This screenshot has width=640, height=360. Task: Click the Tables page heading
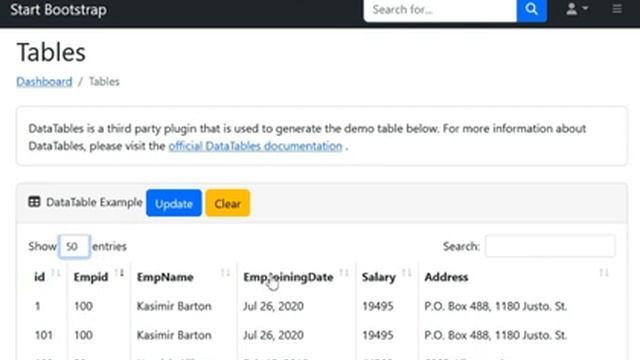click(x=51, y=52)
